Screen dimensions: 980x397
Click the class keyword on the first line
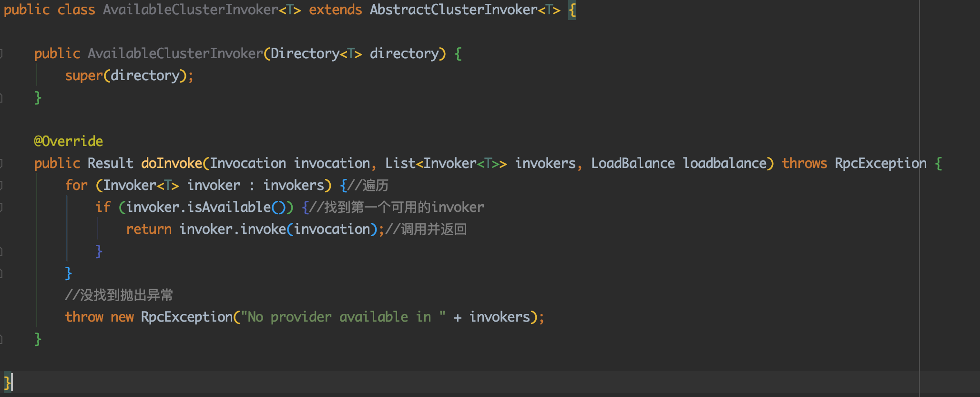tap(76, 10)
